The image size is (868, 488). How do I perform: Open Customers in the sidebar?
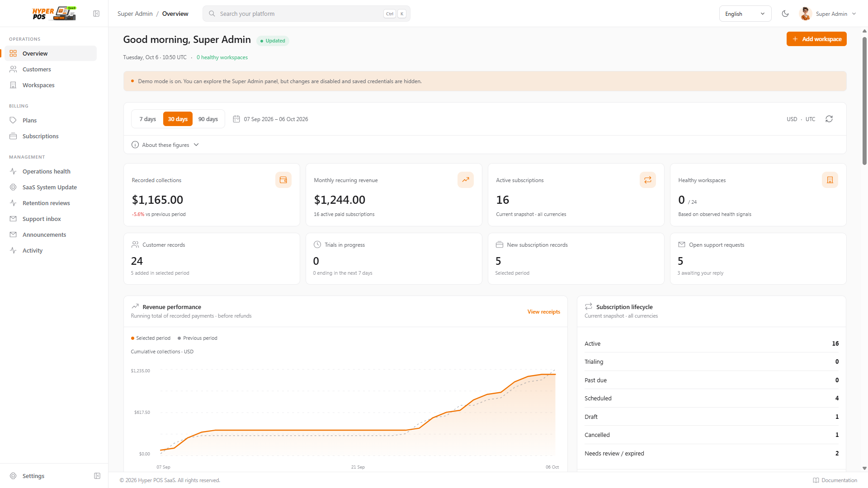(51, 69)
